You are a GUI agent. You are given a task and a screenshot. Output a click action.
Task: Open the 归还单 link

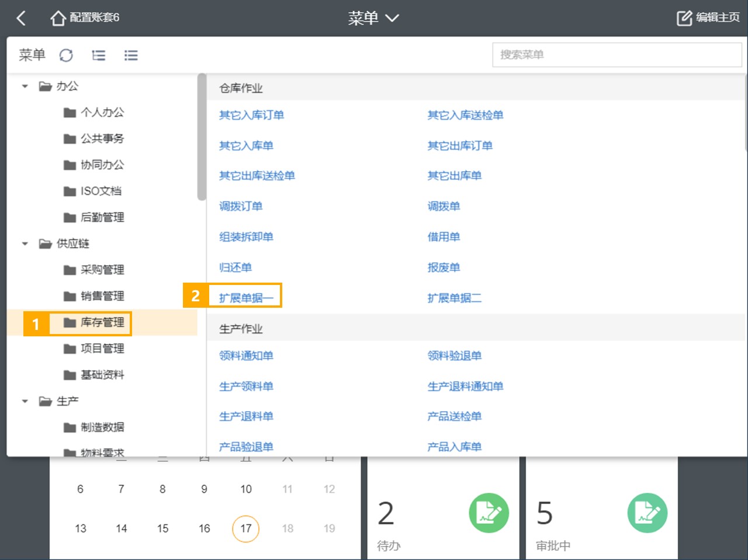236,267
